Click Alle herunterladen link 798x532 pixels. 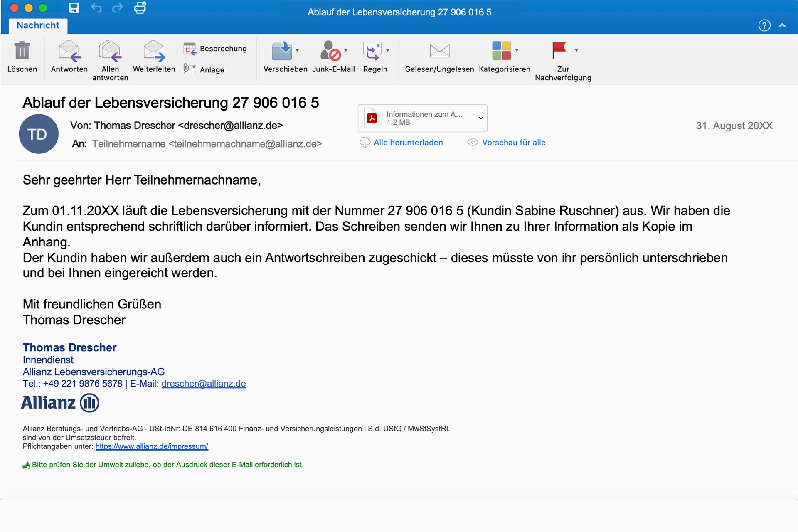[x=408, y=143]
